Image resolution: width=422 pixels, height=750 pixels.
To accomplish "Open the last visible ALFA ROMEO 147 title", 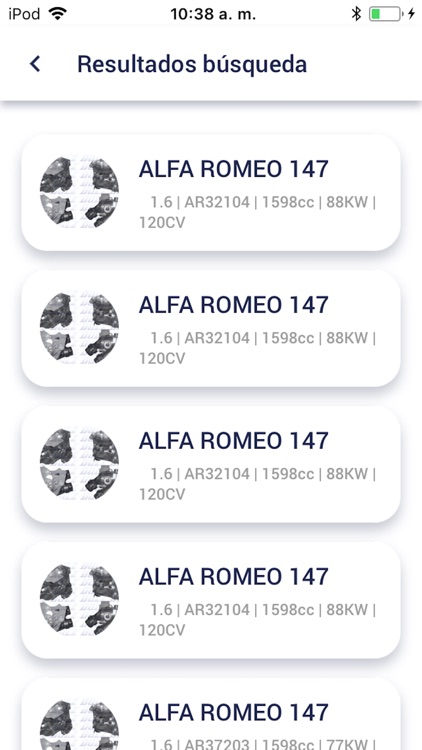I will (233, 712).
